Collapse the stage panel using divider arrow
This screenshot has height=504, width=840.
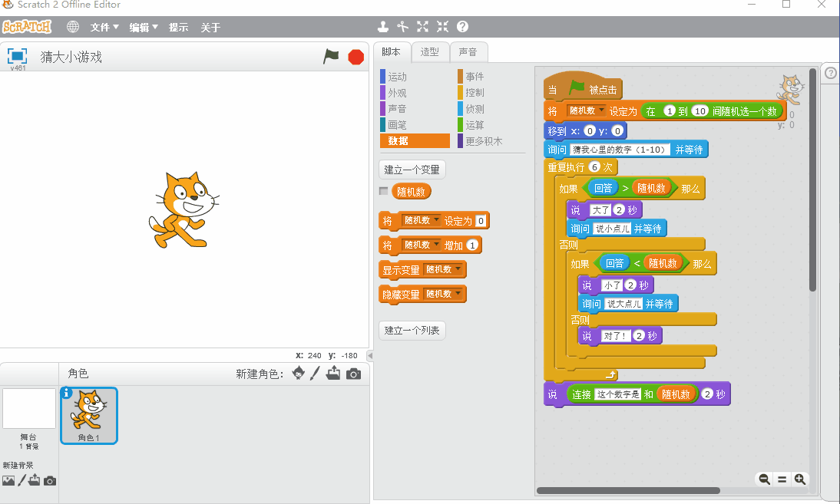[370, 356]
